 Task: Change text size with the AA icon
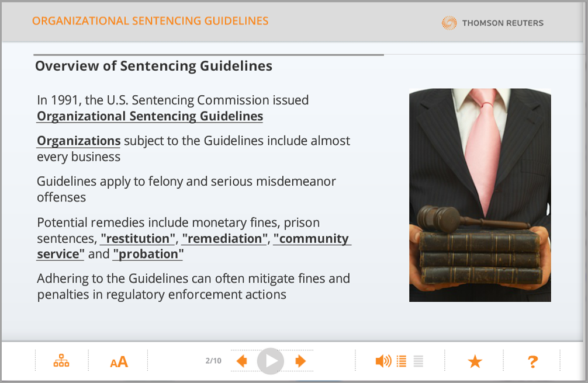(x=119, y=362)
